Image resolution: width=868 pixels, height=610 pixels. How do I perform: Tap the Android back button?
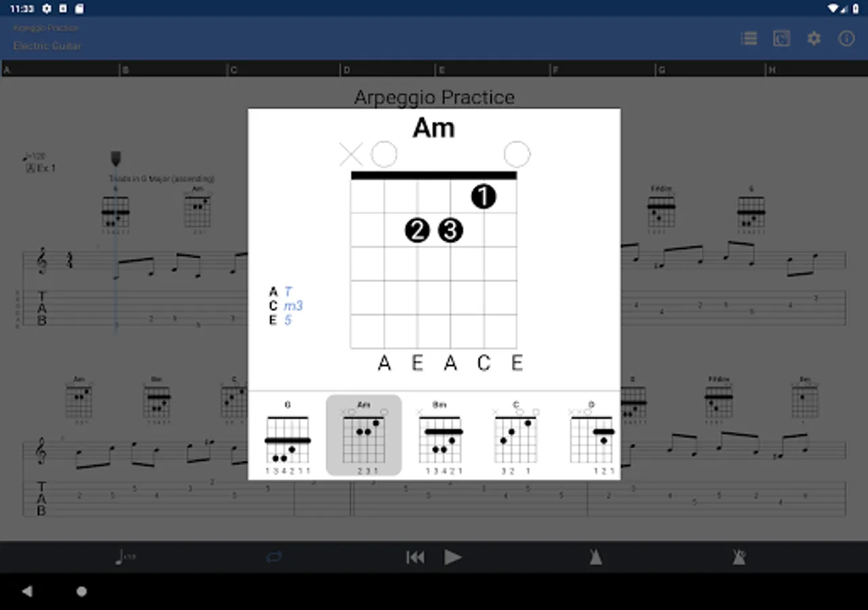[27, 591]
